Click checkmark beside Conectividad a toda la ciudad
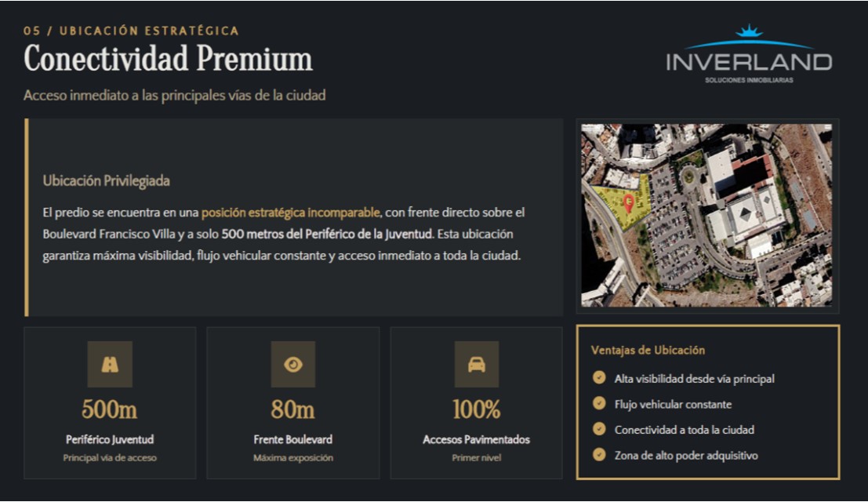868x502 pixels. pyautogui.click(x=599, y=429)
